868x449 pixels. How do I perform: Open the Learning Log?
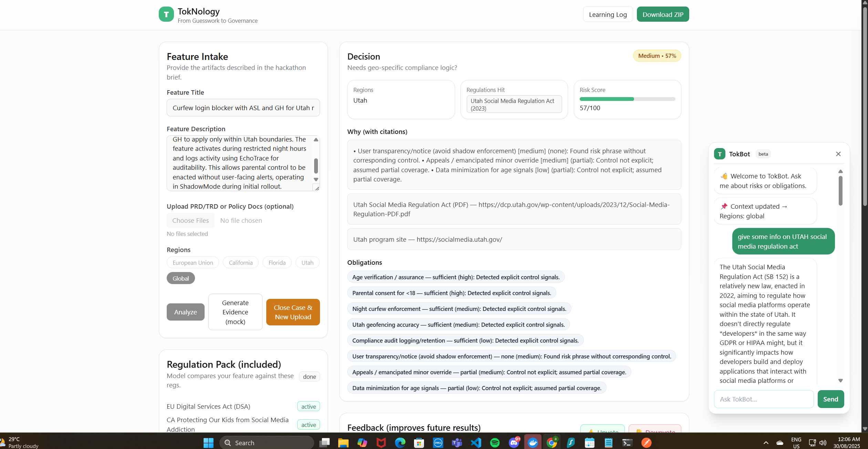(608, 14)
